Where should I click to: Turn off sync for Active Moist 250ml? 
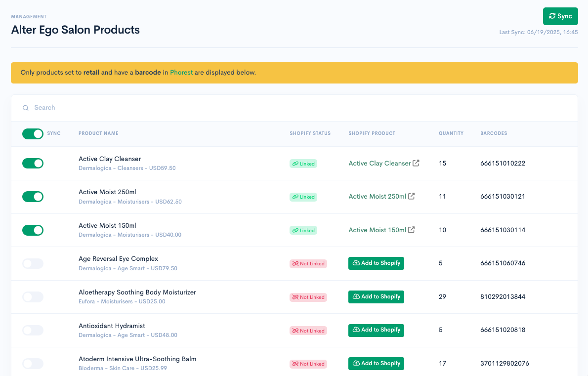[33, 197]
